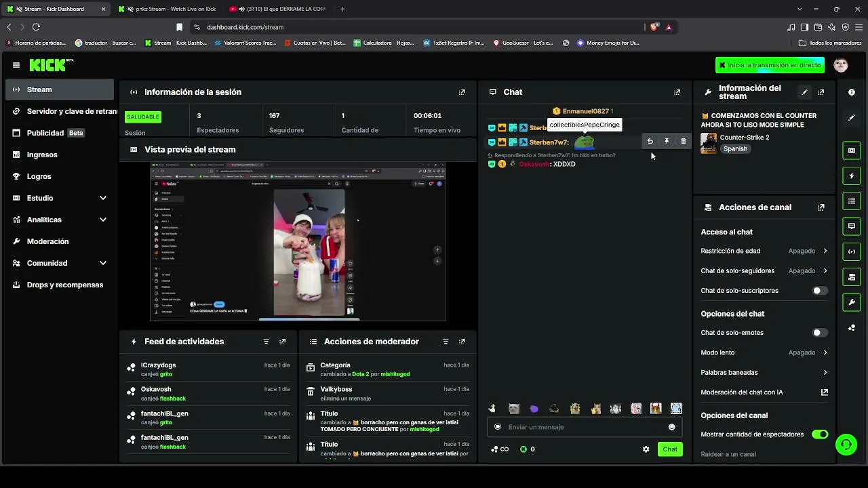Open the green headset support button
868x488 pixels.
click(846, 445)
